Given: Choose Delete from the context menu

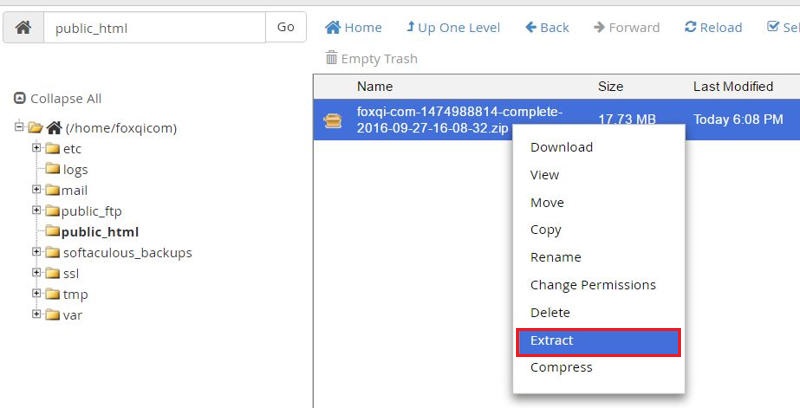Looking at the screenshot, I should click(x=550, y=313).
